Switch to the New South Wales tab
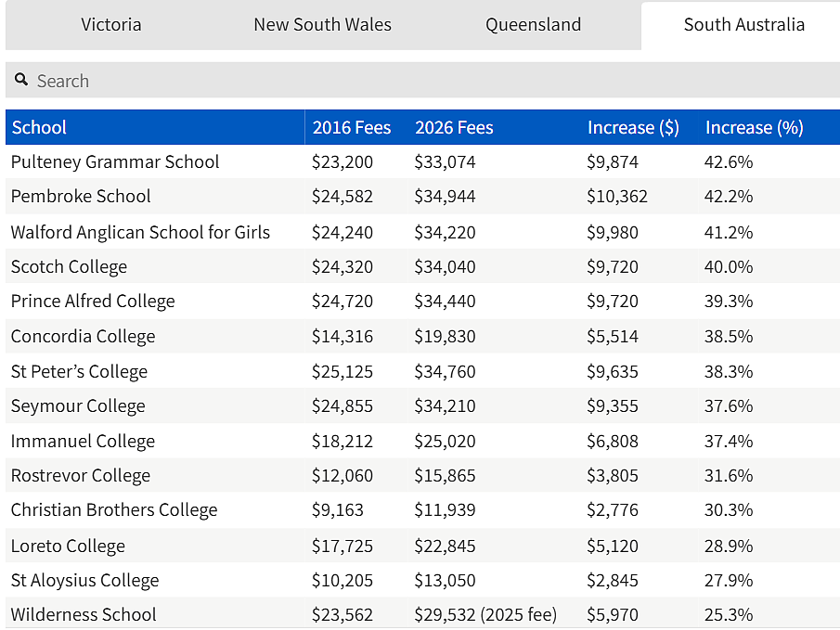 click(322, 25)
